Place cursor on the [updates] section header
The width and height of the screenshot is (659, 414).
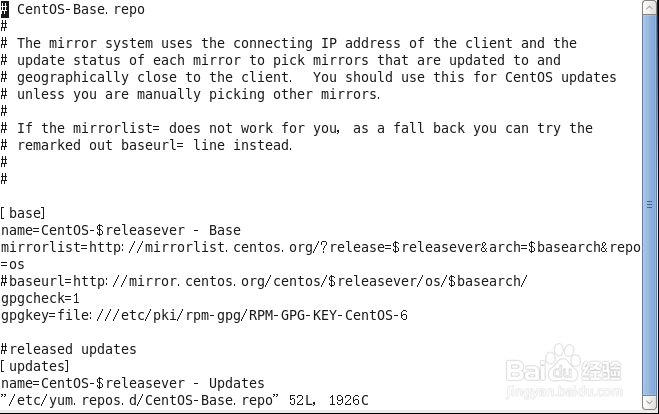pos(35,366)
